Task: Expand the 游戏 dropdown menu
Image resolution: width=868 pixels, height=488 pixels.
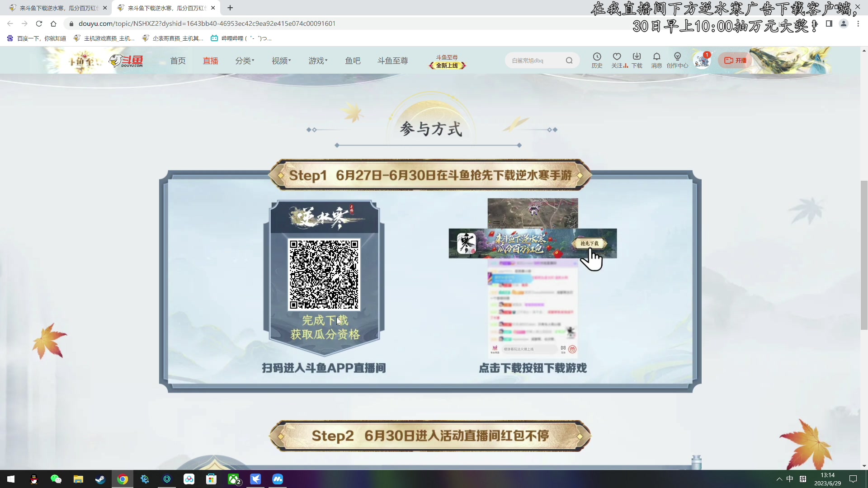Action: [318, 61]
